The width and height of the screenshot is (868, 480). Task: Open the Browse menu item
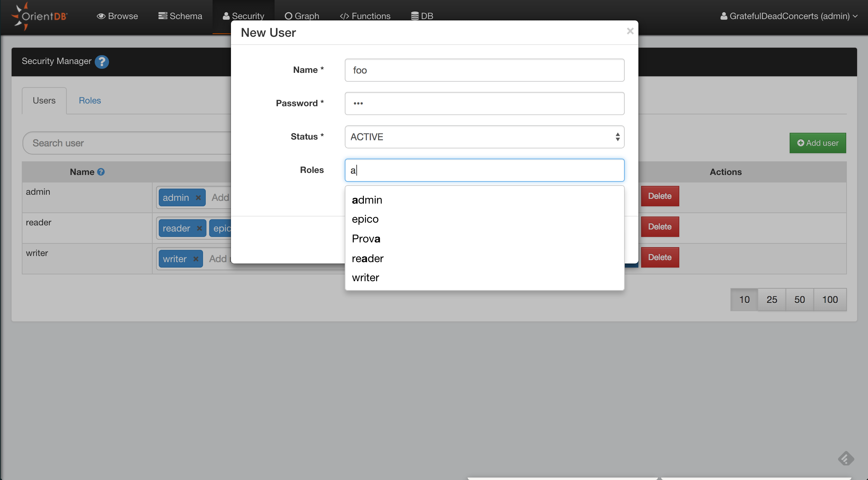[118, 16]
